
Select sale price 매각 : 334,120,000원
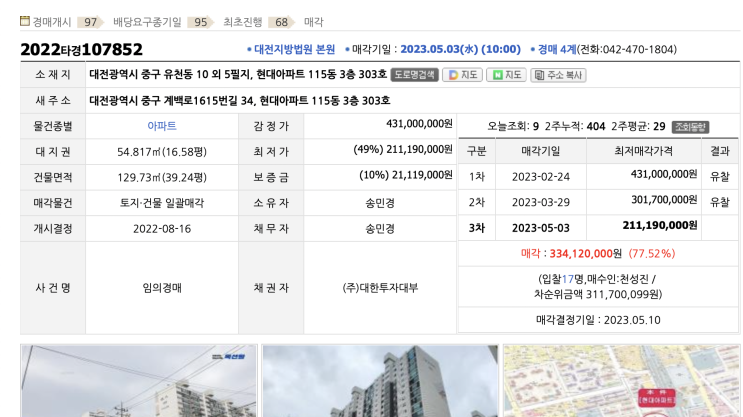click(571, 254)
